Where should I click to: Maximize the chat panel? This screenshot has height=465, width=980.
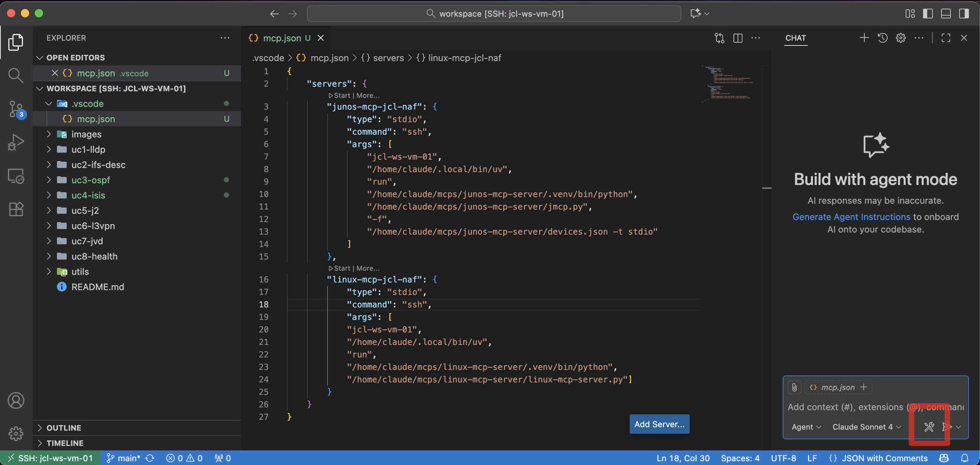(x=946, y=37)
